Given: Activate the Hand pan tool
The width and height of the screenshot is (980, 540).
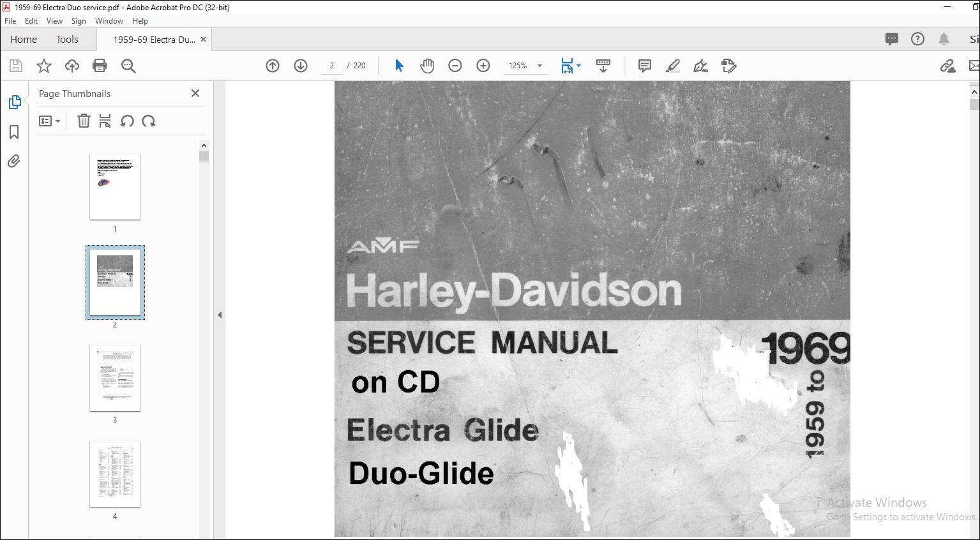Looking at the screenshot, I should [427, 66].
